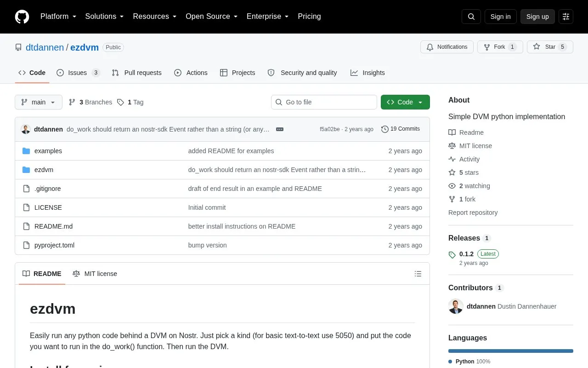Star the ezdvm repository
Viewport: 588px width, 368px height.
coord(550,47)
